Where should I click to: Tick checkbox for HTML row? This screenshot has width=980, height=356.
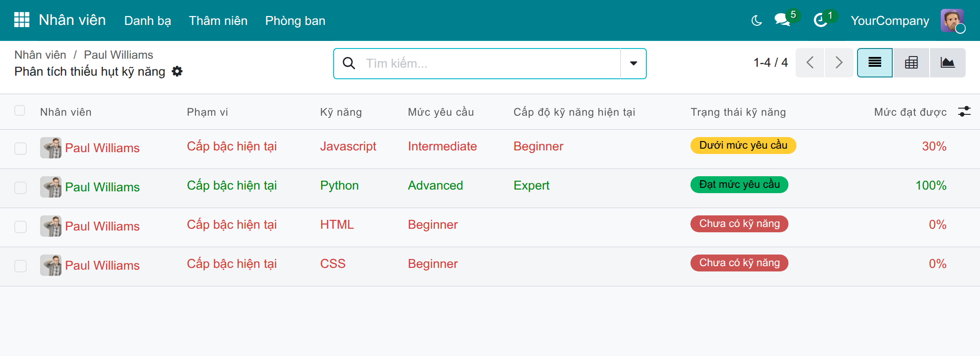20,227
